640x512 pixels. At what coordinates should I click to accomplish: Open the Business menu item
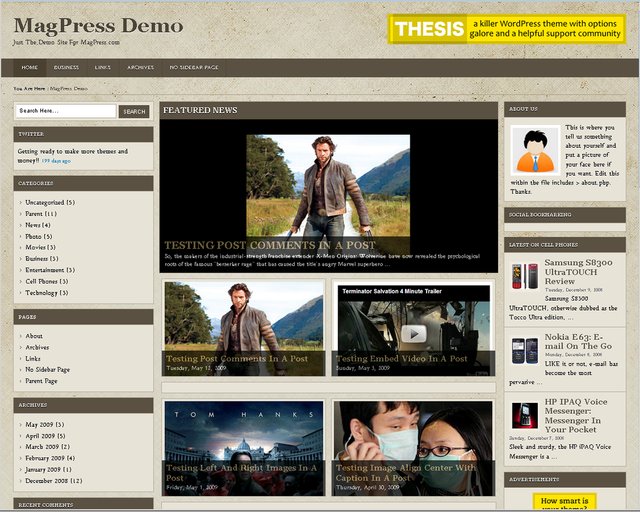tap(66, 67)
